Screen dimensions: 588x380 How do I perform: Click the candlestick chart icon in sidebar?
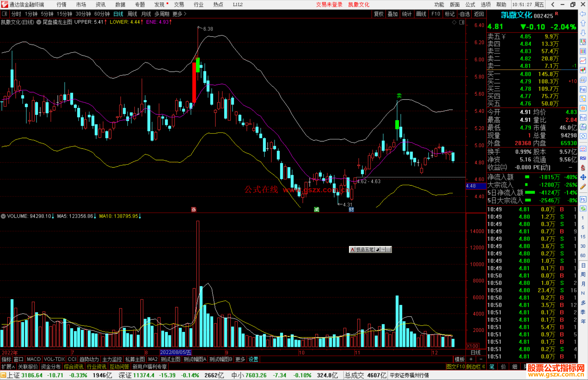(583, 70)
